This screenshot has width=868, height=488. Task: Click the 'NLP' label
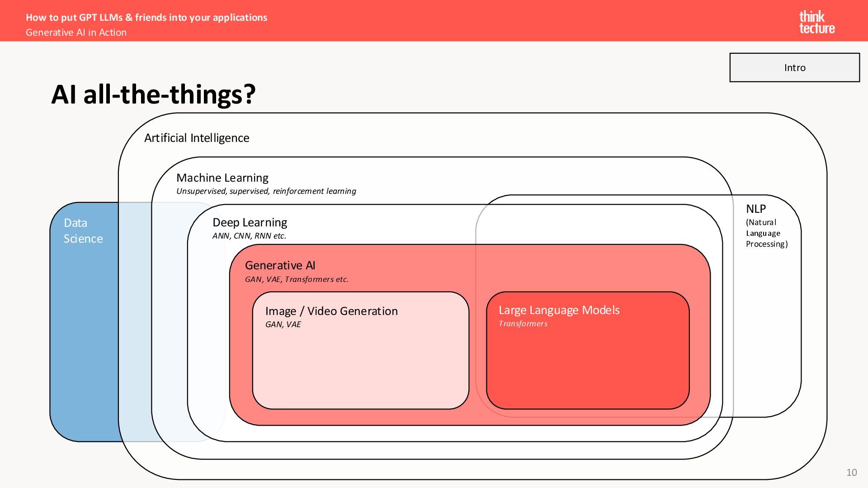click(x=756, y=209)
